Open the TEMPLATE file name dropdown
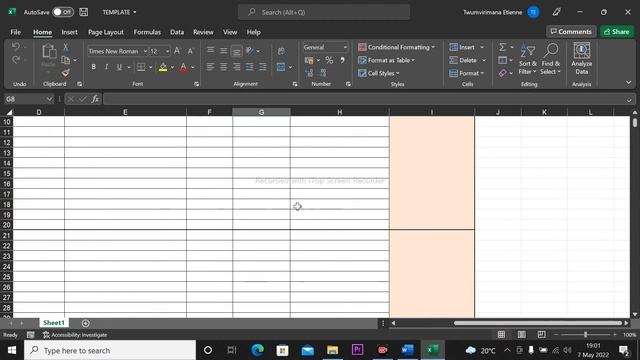The height and width of the screenshot is (360, 640). click(119, 12)
